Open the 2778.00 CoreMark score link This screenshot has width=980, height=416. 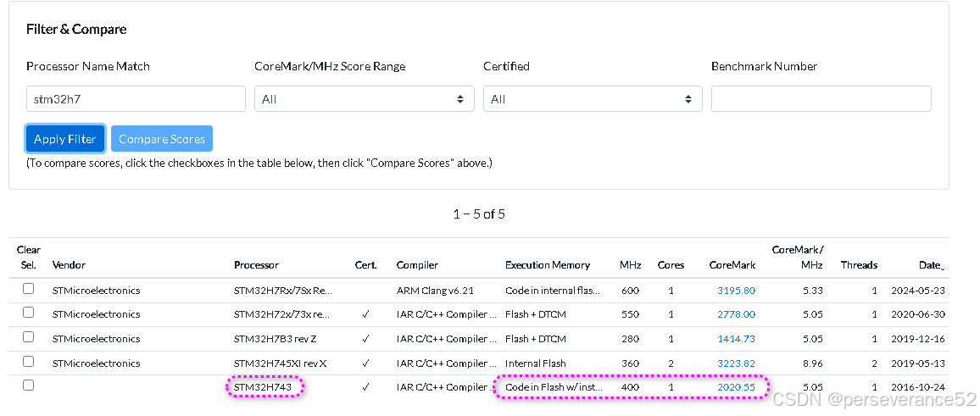[736, 314]
